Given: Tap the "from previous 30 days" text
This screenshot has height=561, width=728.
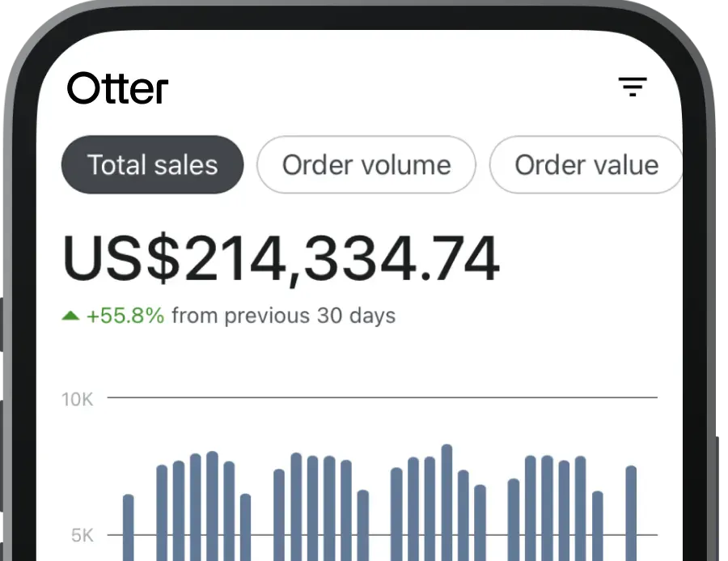Looking at the screenshot, I should coord(283,316).
